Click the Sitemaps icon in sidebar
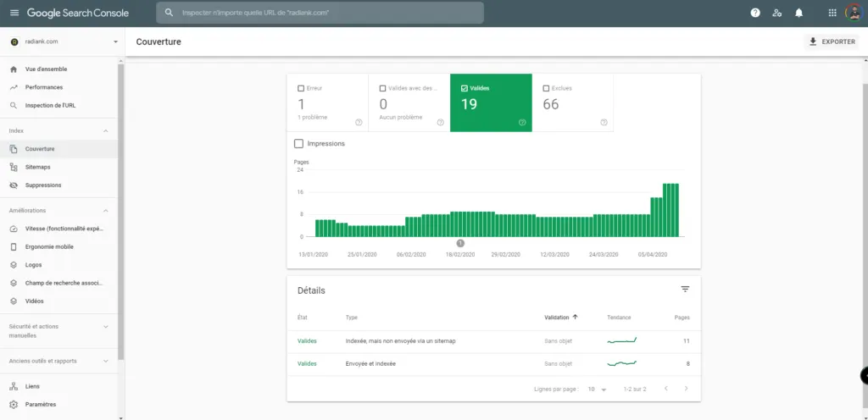The height and width of the screenshot is (420, 868). 14,167
